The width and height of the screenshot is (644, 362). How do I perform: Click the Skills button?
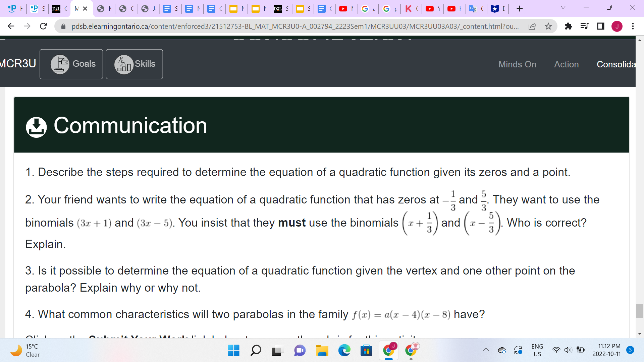(x=134, y=64)
